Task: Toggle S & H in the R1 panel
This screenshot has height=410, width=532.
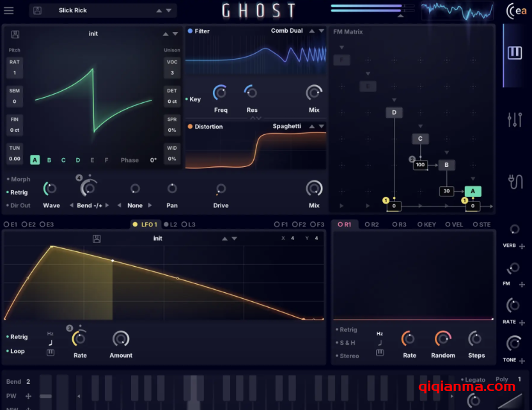Action: tap(346, 343)
